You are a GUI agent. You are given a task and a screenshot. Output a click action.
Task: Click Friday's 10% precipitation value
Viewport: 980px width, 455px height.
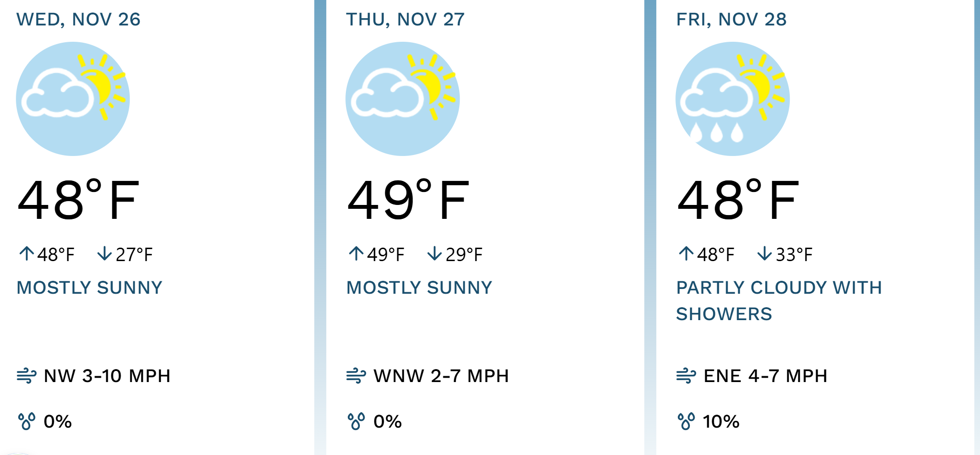721,422
